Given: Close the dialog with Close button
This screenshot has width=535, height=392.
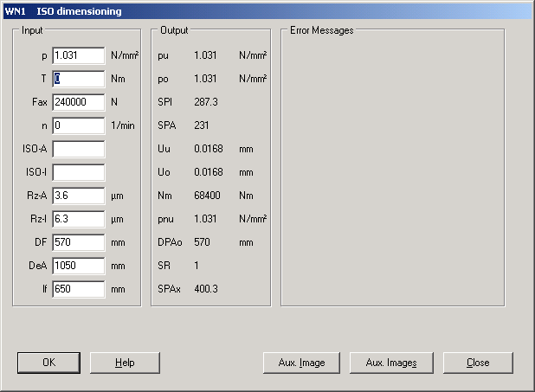Looking at the screenshot, I should (x=478, y=363).
